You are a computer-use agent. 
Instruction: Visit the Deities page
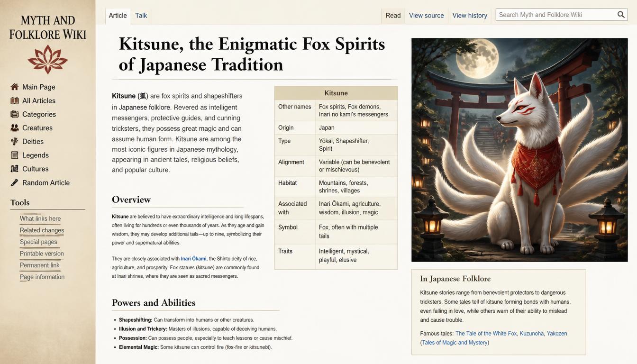33,141
